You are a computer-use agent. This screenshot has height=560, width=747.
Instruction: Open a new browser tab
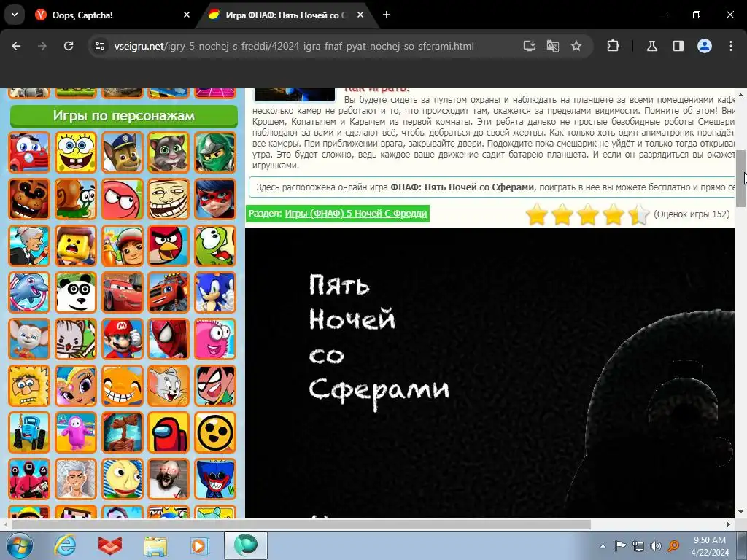387,15
